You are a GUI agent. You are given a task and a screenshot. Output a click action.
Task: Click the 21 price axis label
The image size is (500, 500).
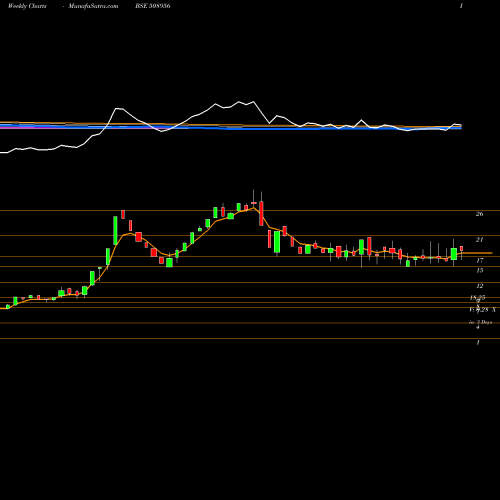[479, 240]
